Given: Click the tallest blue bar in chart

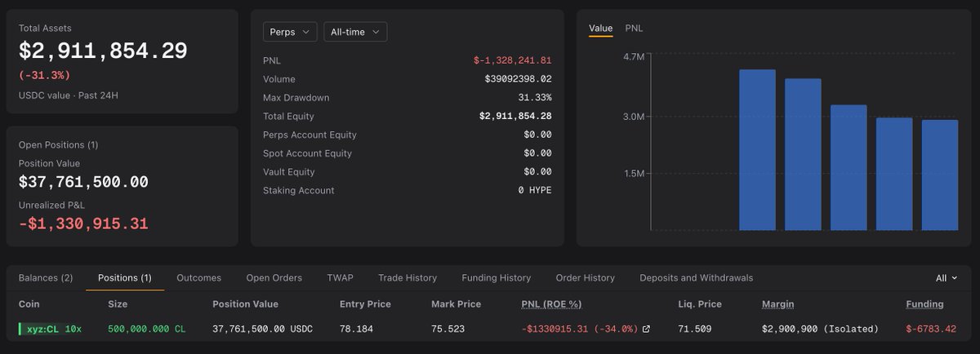Looking at the screenshot, I should (757, 150).
